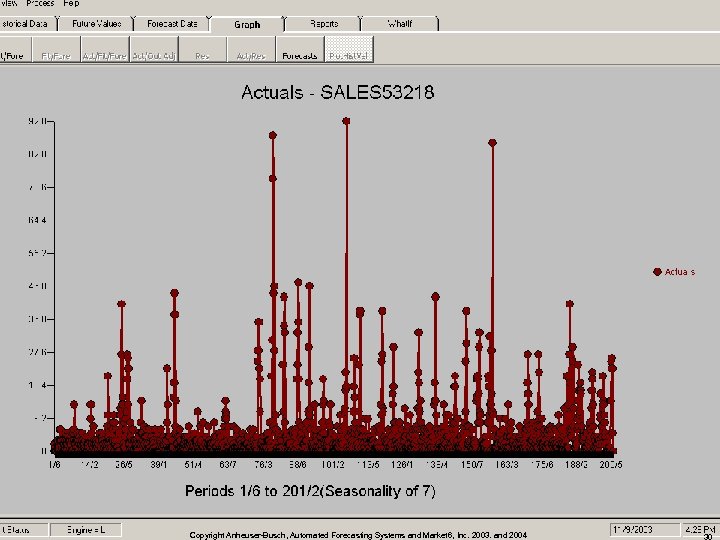Open the Help menu

[x=71, y=3]
